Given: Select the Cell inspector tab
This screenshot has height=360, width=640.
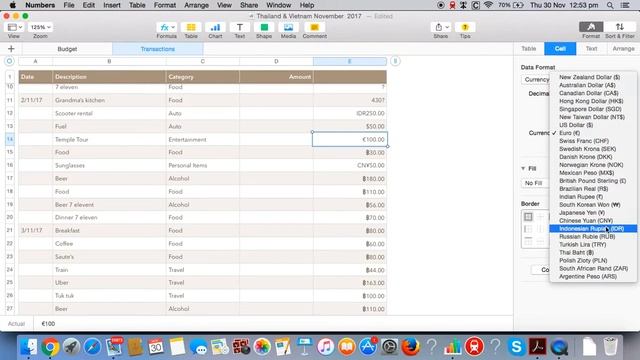Looking at the screenshot, I should [x=560, y=49].
